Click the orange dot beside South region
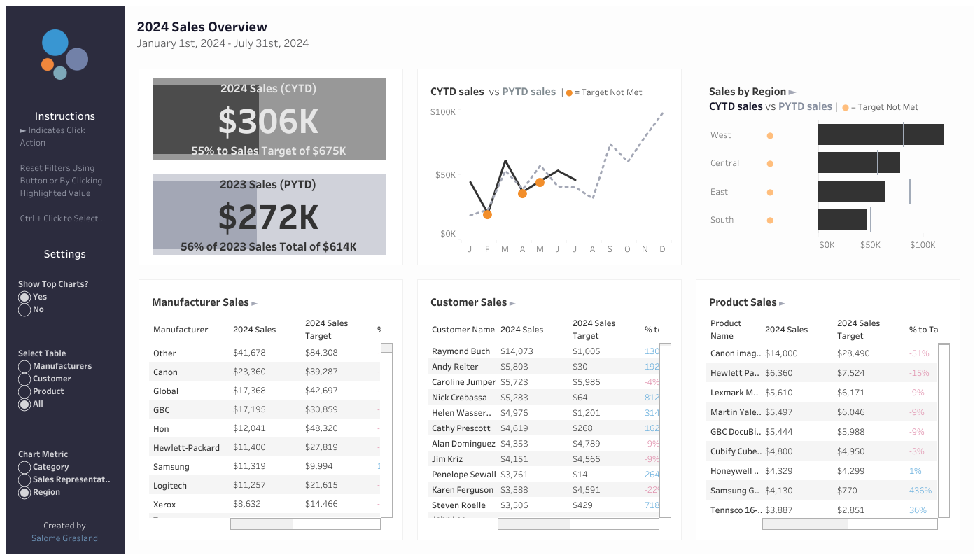This screenshot has width=980, height=560. [770, 220]
